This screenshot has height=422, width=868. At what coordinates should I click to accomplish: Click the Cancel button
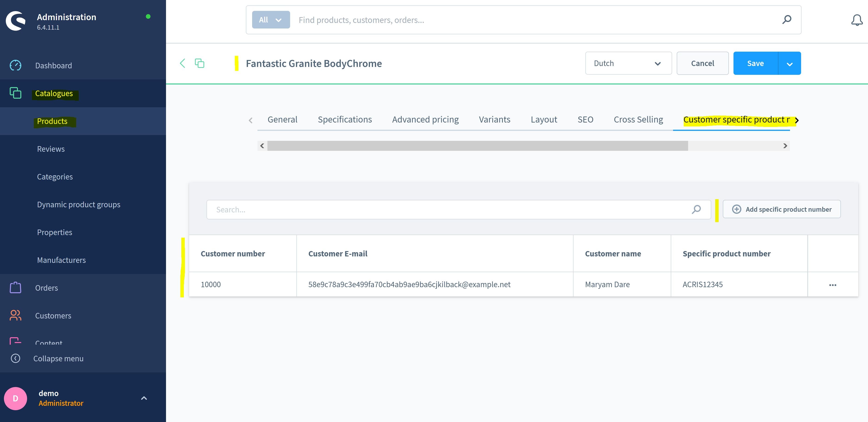click(702, 63)
